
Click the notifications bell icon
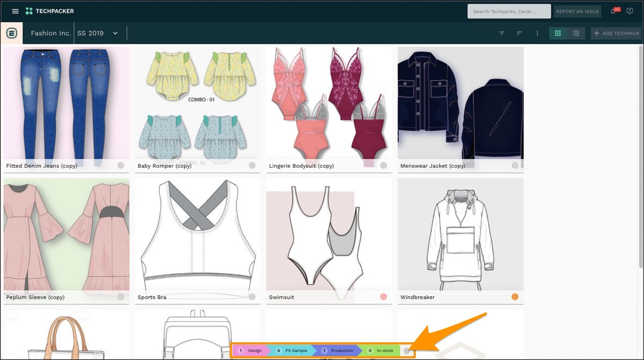tap(613, 11)
